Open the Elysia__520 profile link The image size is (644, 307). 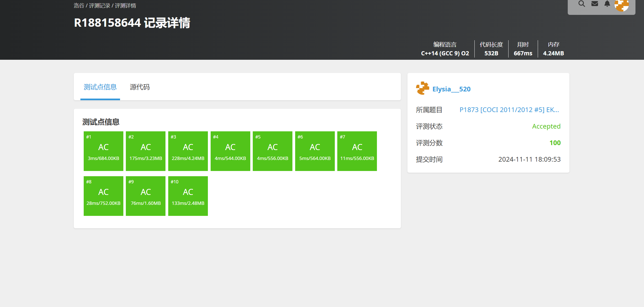pos(451,89)
